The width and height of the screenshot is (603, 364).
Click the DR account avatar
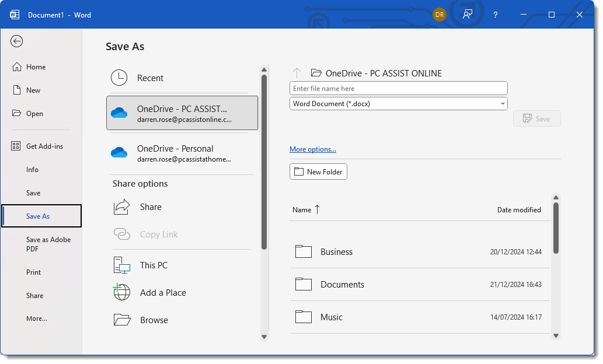click(440, 15)
